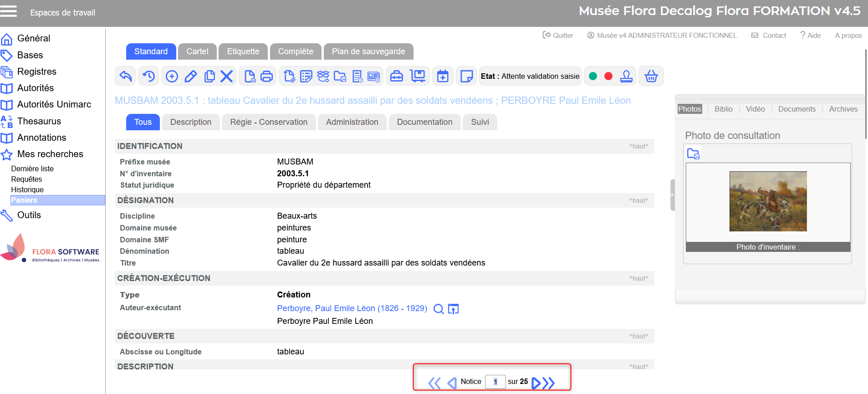Select the Cartel display tab

[197, 51]
